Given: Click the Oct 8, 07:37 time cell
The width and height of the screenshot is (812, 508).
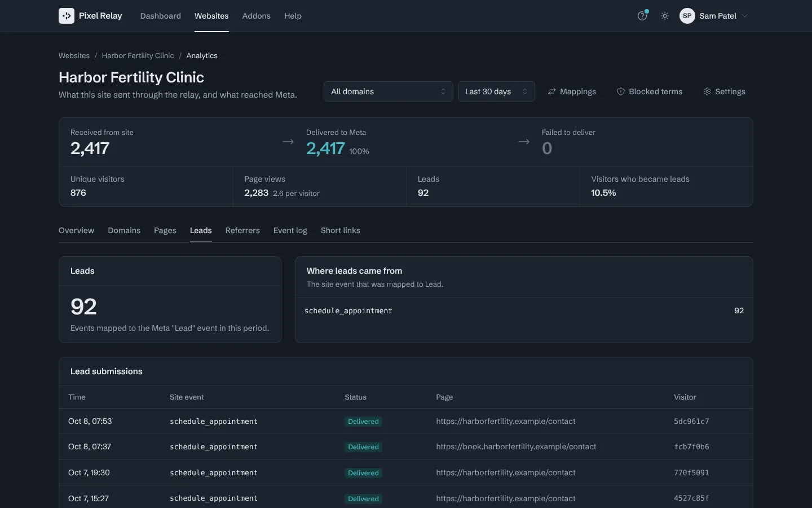Looking at the screenshot, I should pos(90,446).
